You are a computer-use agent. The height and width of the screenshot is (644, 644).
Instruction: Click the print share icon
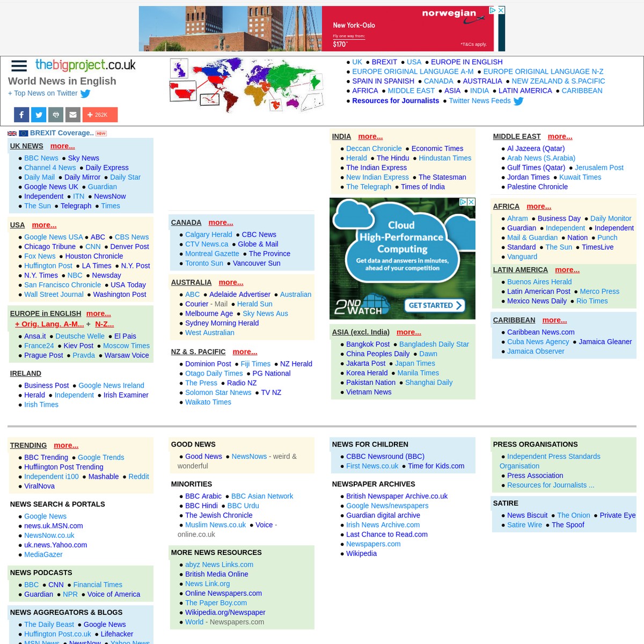(x=56, y=115)
